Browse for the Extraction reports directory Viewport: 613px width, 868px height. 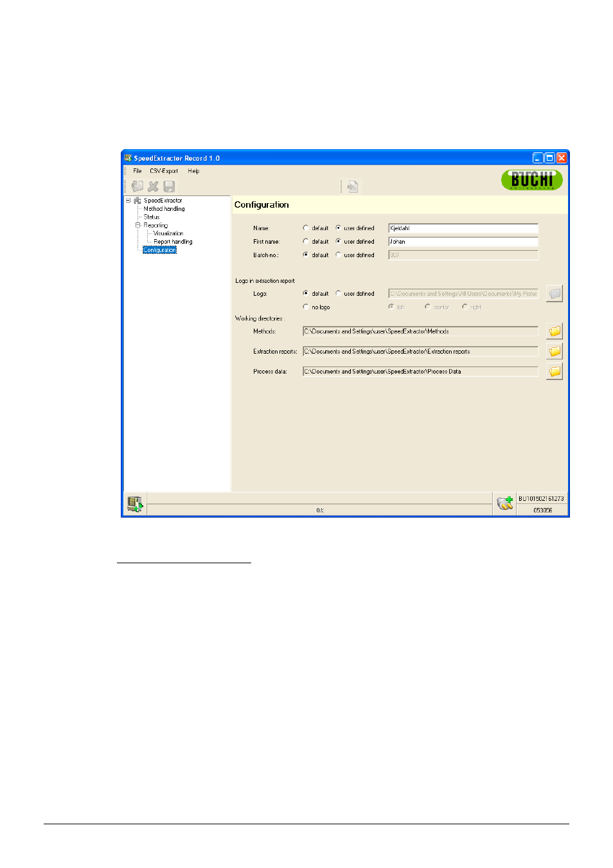coord(555,352)
